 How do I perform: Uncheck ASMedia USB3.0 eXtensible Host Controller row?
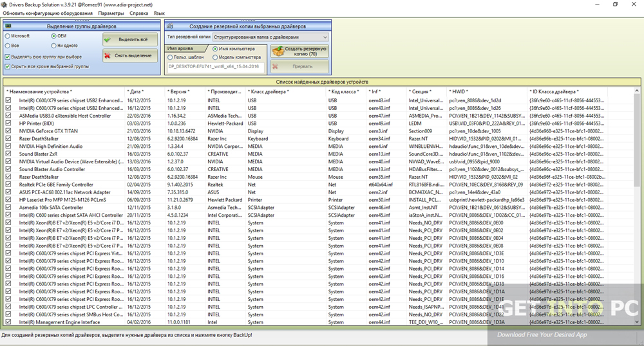pyautogui.click(x=8, y=116)
